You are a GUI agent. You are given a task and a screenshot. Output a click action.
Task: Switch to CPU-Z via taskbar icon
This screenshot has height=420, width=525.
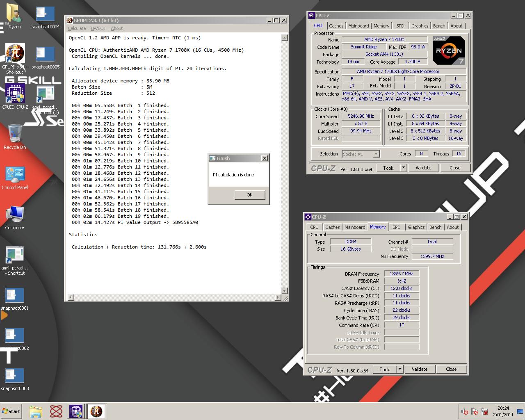(76, 411)
